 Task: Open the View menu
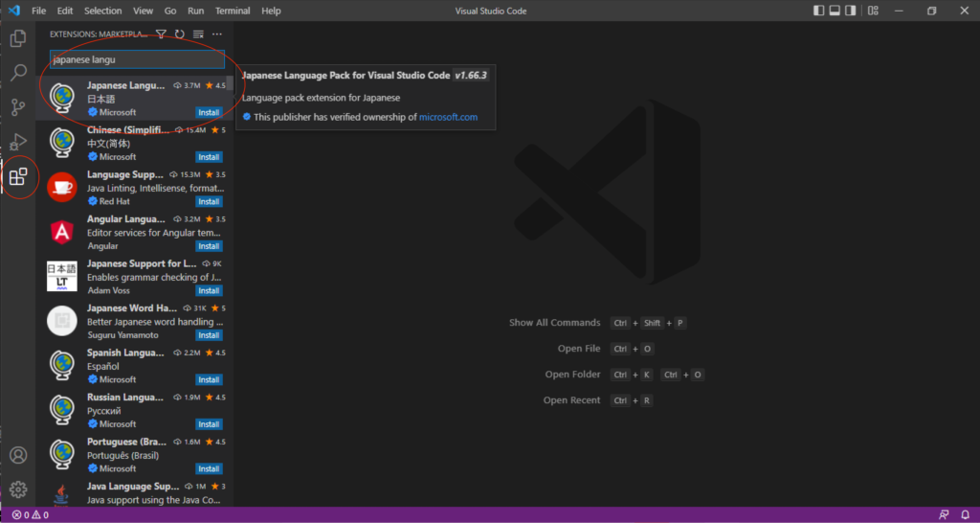(x=144, y=11)
